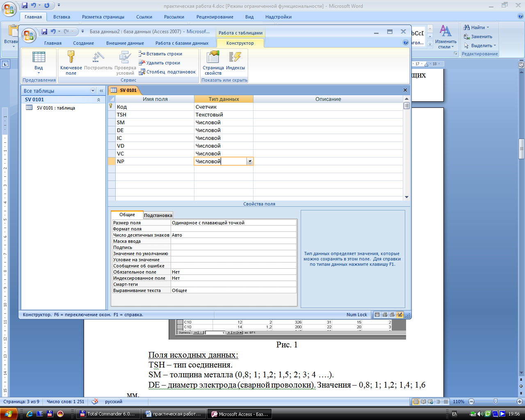Open undo history arrow in Access toolbar
Viewport: 525px width, 420px height.
(59, 32)
